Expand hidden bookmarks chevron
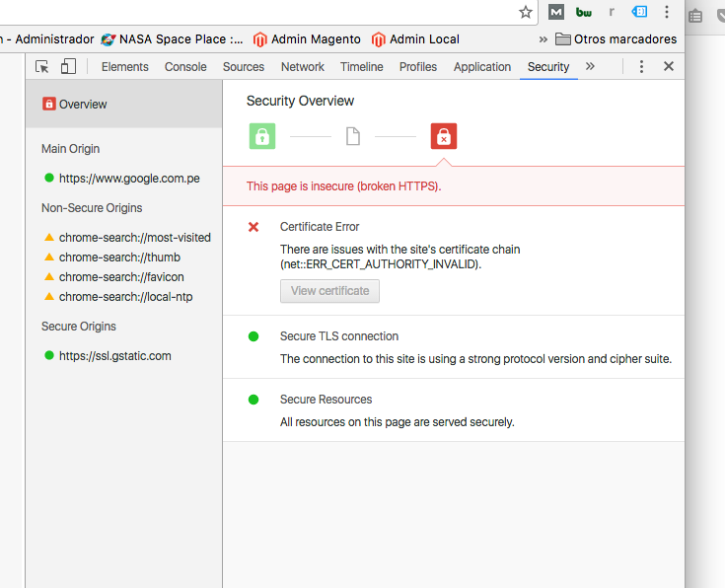Image resolution: width=725 pixels, height=588 pixels. point(544,39)
